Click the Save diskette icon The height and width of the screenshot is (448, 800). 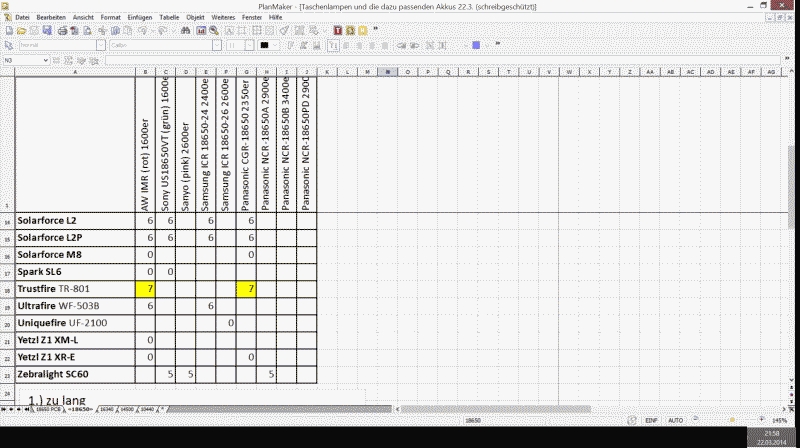click(47, 31)
